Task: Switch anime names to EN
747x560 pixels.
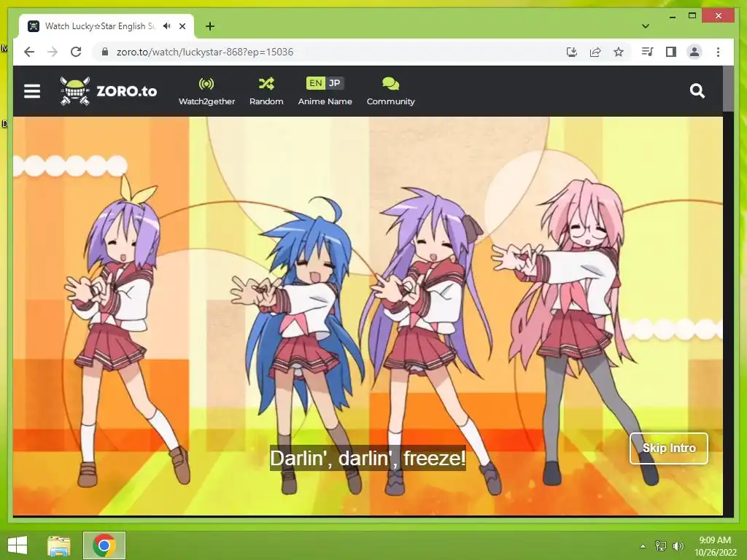Action: 315,83
